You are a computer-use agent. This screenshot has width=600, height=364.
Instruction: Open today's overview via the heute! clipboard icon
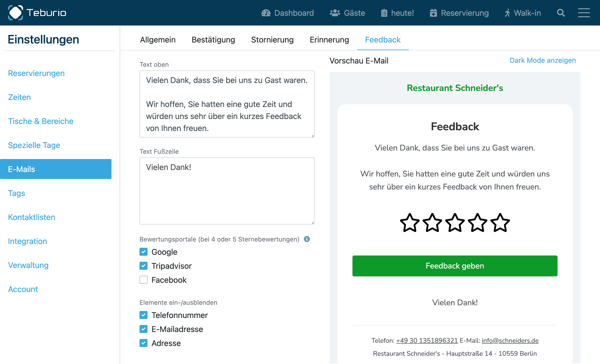tap(384, 13)
